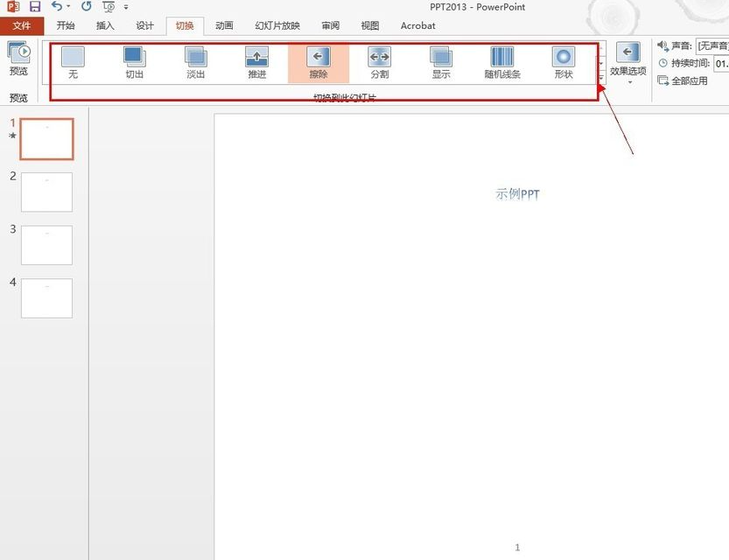The width and height of the screenshot is (729, 560).
Task: Click the 预览 (Preview) button
Action: 18,59
